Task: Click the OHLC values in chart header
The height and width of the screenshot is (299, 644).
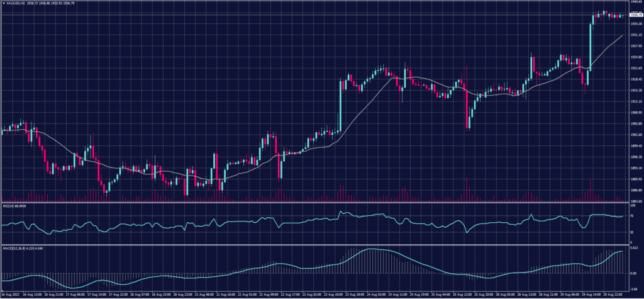Action: (49, 4)
